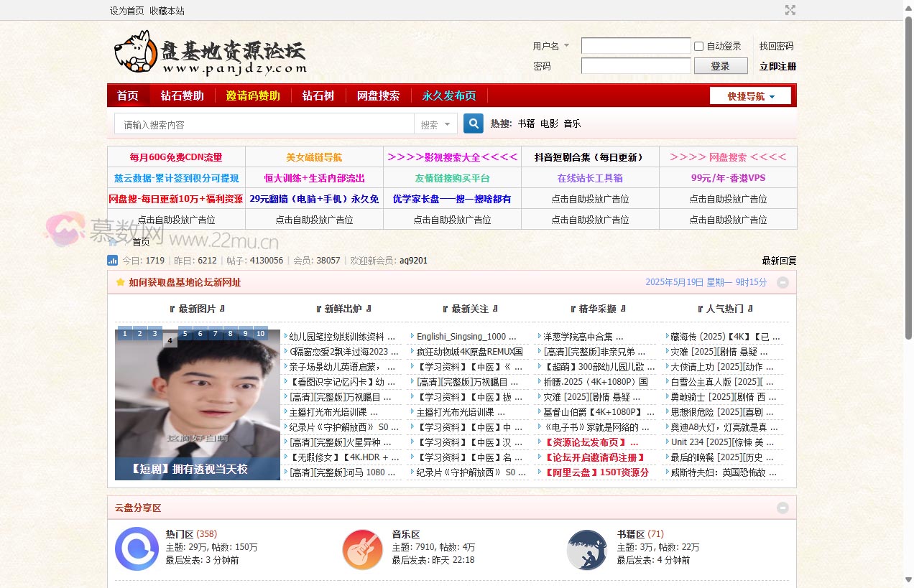Collapse the 云盘分享区 section
Image resolution: width=914 pixels, height=588 pixels.
pos(783,508)
